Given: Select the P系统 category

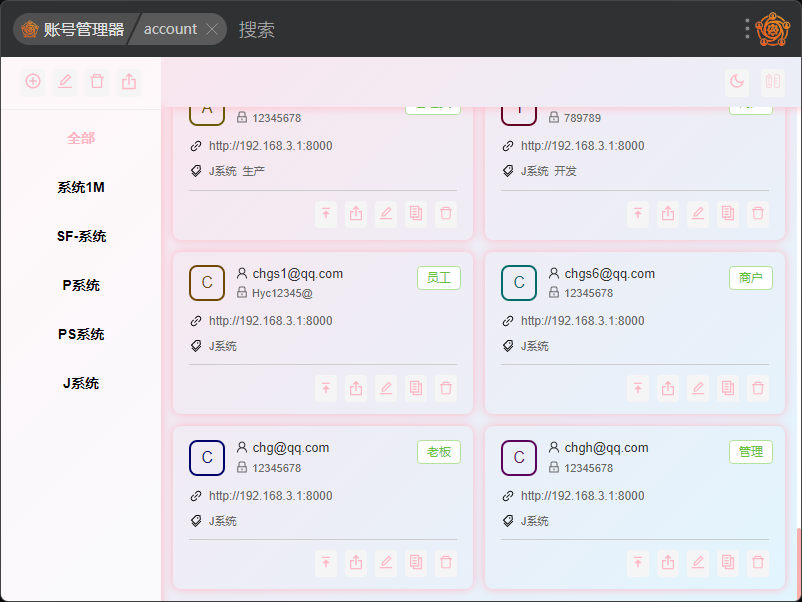Looking at the screenshot, I should coord(81,285).
